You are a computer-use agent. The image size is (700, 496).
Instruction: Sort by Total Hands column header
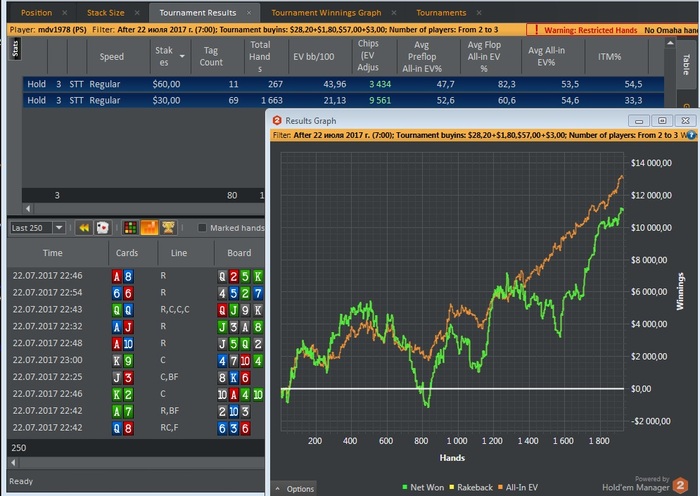pos(260,57)
